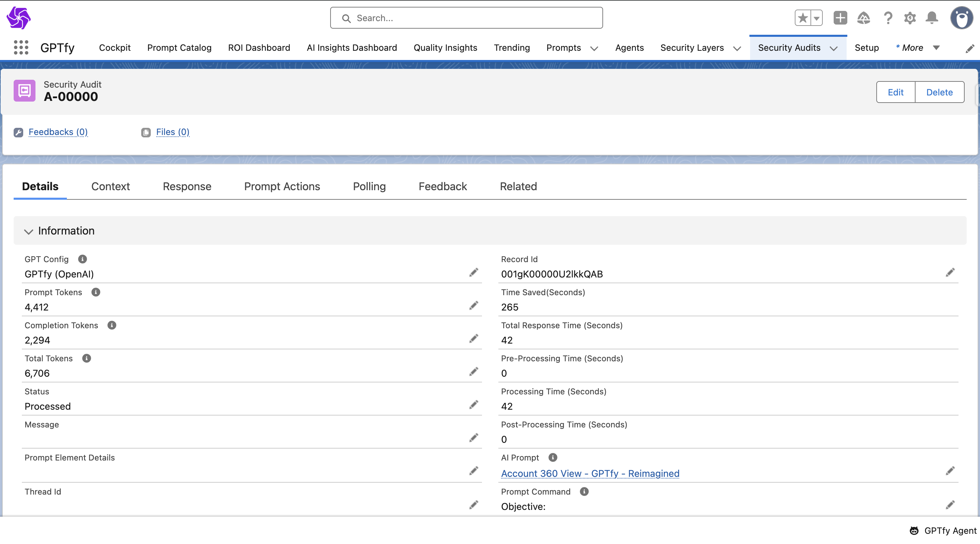Click info icon beside AI Prompt label
This screenshot has height=544, width=980.
click(x=553, y=457)
